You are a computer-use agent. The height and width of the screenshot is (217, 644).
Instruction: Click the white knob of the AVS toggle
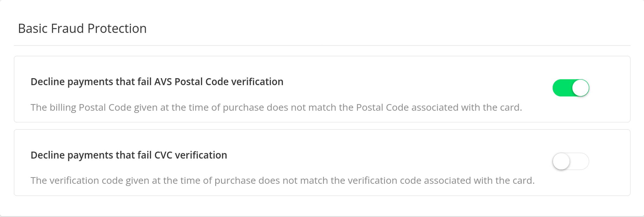581,87
